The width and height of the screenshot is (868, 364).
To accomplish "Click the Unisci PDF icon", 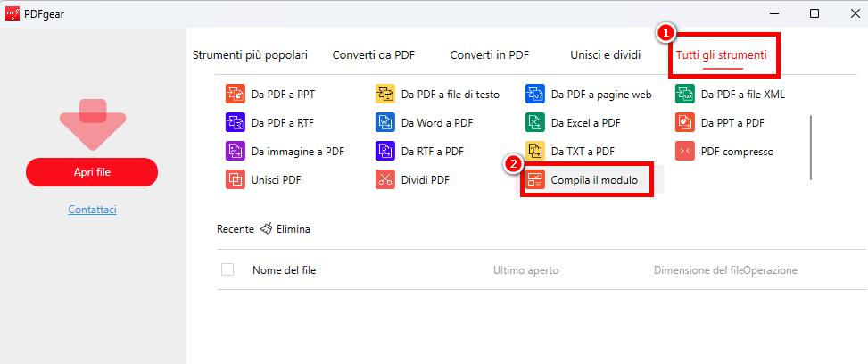I will click(x=236, y=179).
